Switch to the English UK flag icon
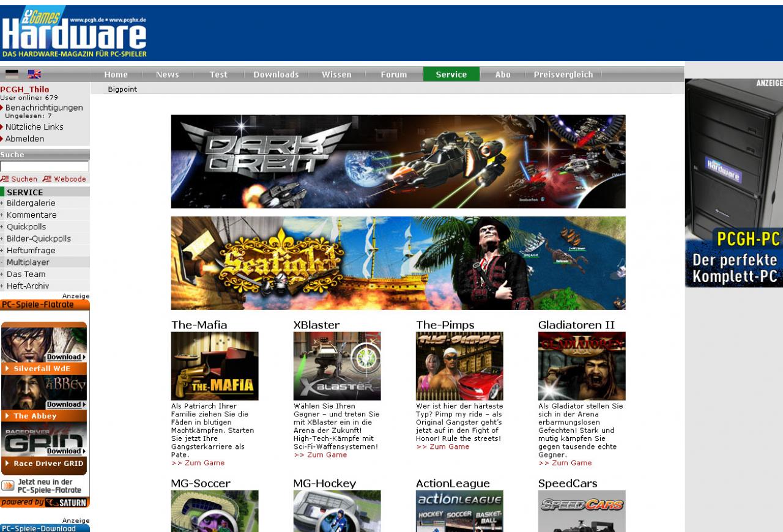This screenshot has width=783, height=532. point(34,74)
